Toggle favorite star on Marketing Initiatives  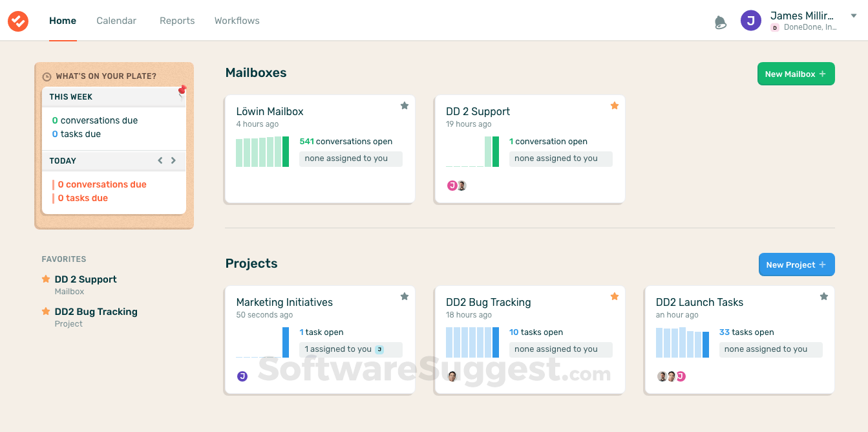(x=405, y=296)
